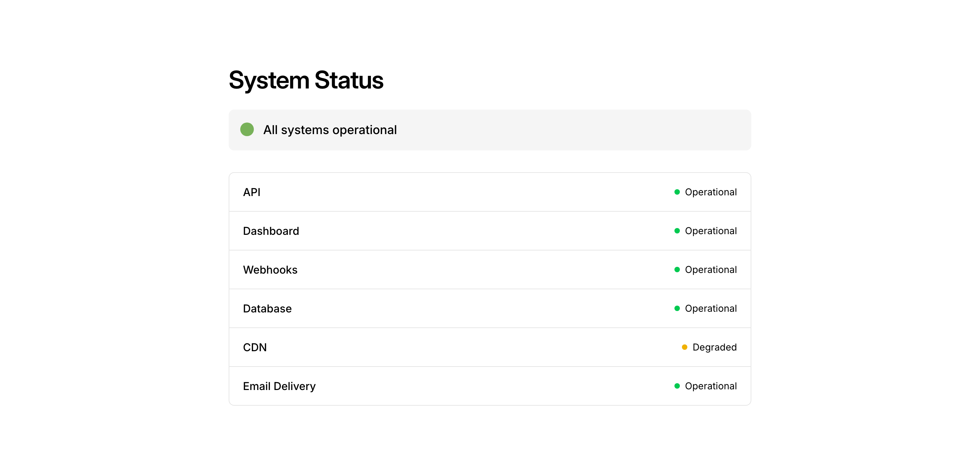Click the Email Delivery label
Viewport: 980px width, 471px height.
[279, 386]
